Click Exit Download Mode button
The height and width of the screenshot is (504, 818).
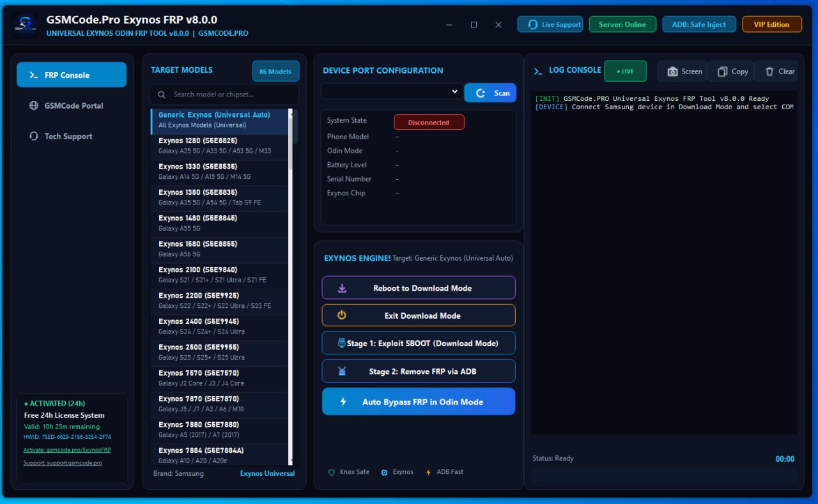click(419, 315)
